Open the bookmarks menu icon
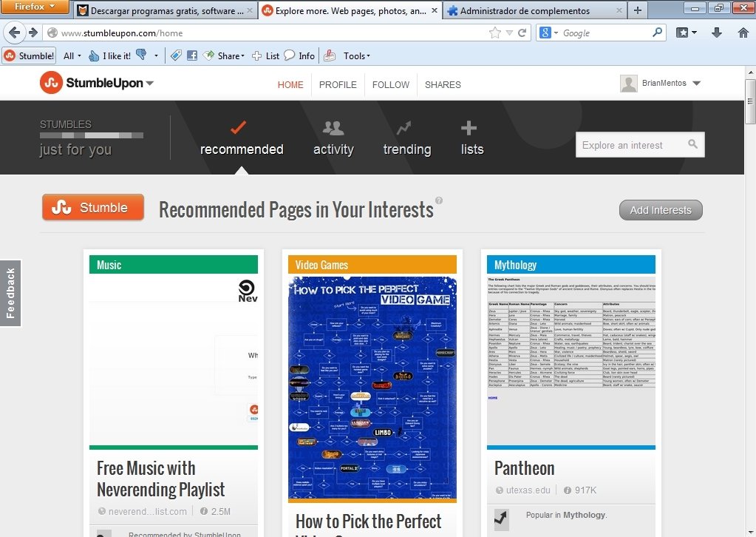 pyautogui.click(x=686, y=33)
